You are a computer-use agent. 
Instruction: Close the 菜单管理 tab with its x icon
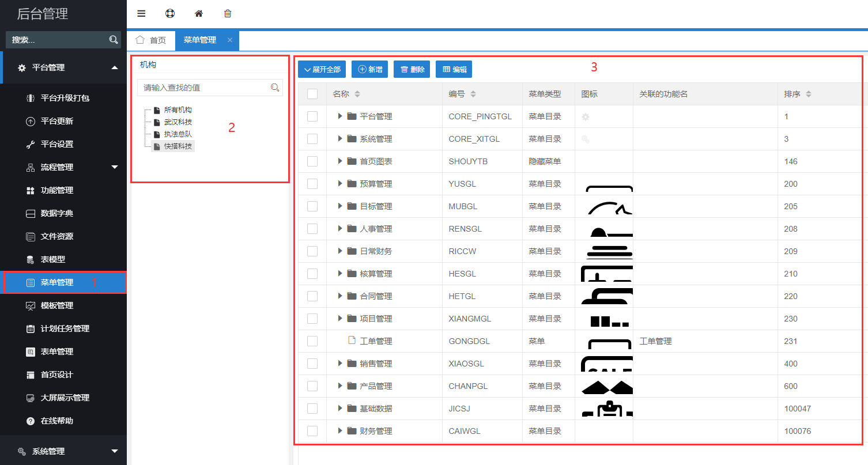(x=230, y=40)
